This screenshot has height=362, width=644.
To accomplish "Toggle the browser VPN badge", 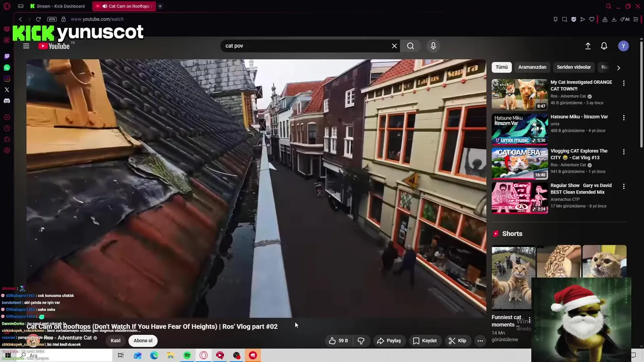I will click(52, 19).
